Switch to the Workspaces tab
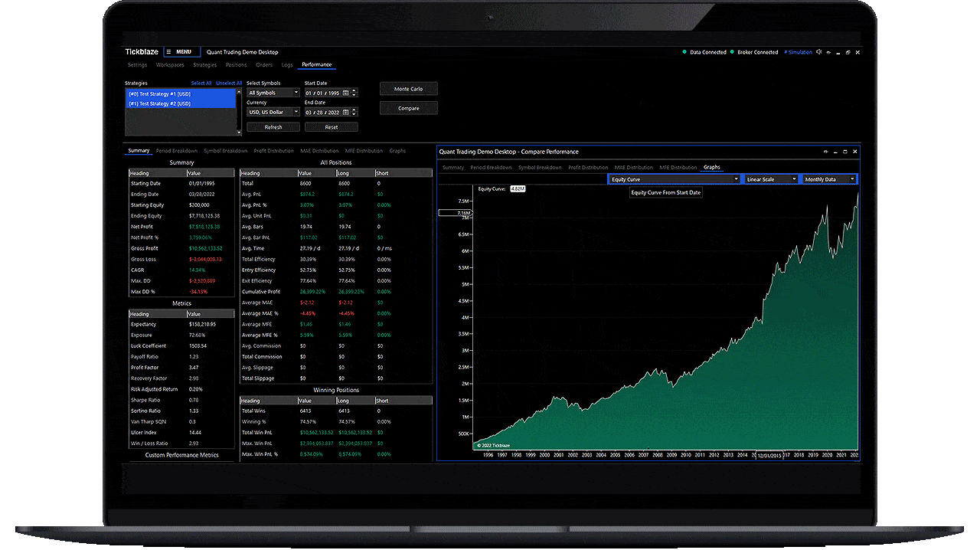The height and width of the screenshot is (550, 980). point(170,65)
